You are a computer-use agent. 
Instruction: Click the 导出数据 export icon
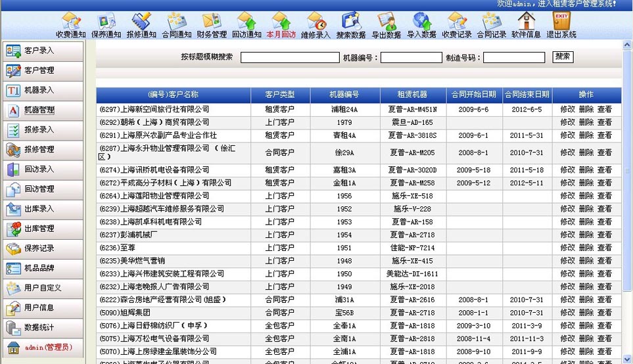[x=387, y=25]
